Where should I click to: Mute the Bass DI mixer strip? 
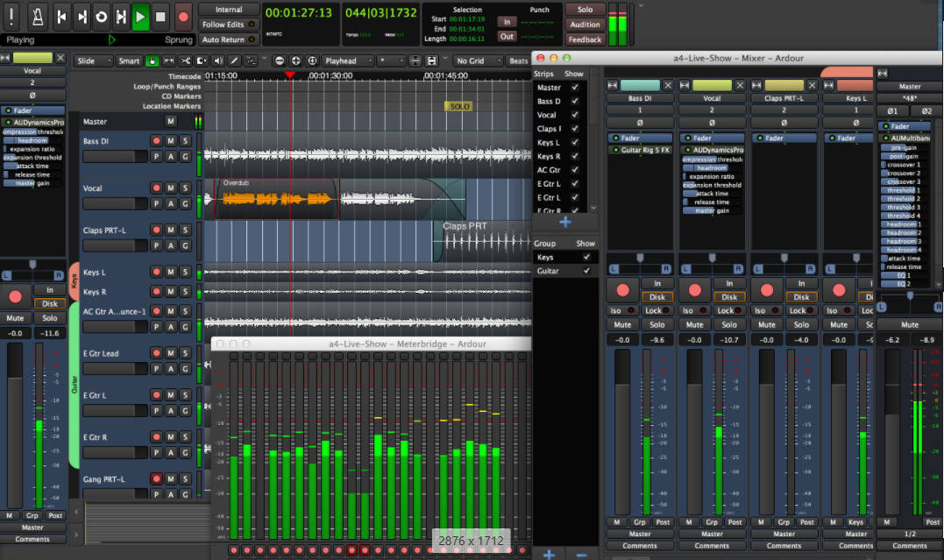click(x=622, y=324)
